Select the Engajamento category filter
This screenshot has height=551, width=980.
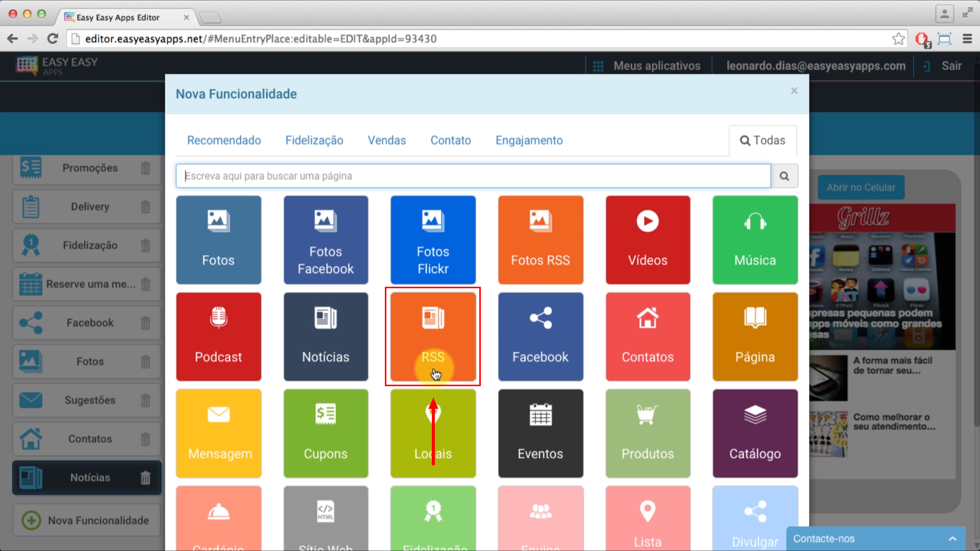[x=529, y=140]
